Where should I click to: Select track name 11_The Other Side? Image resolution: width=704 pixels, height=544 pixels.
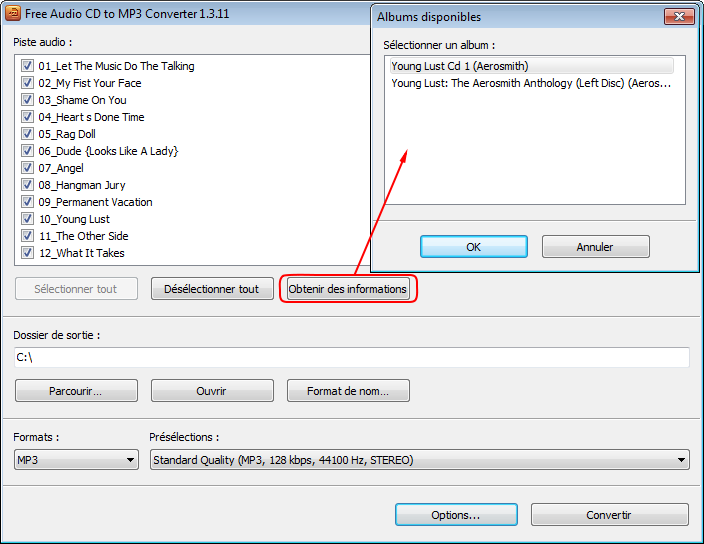click(x=84, y=236)
